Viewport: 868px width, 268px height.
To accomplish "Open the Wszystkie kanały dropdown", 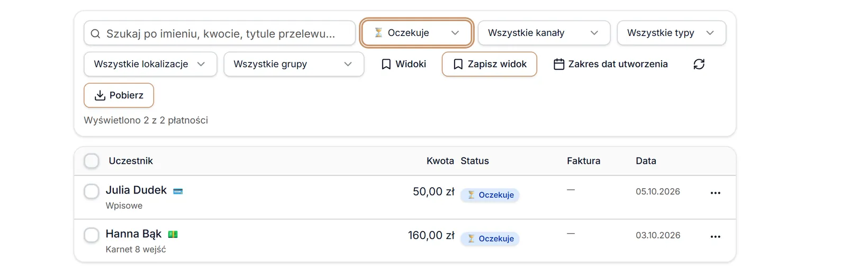I will [x=544, y=33].
